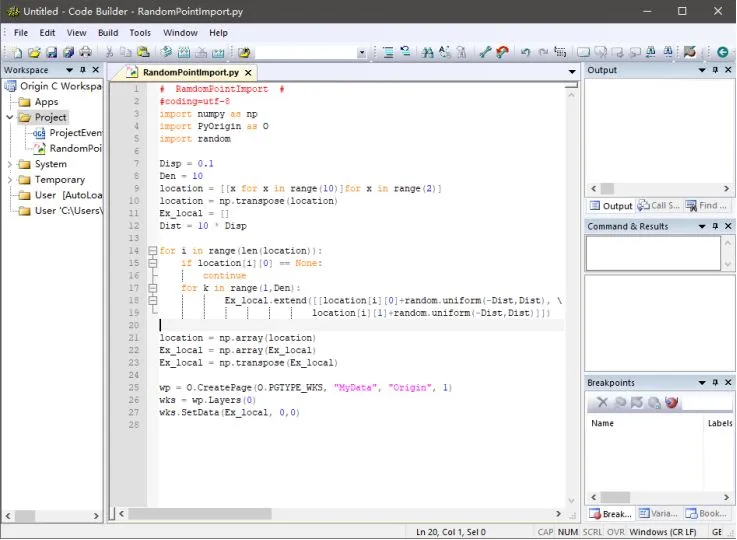Screen dimensions: 737x540
Task: Click the Open file folder icon
Action: click(34, 52)
